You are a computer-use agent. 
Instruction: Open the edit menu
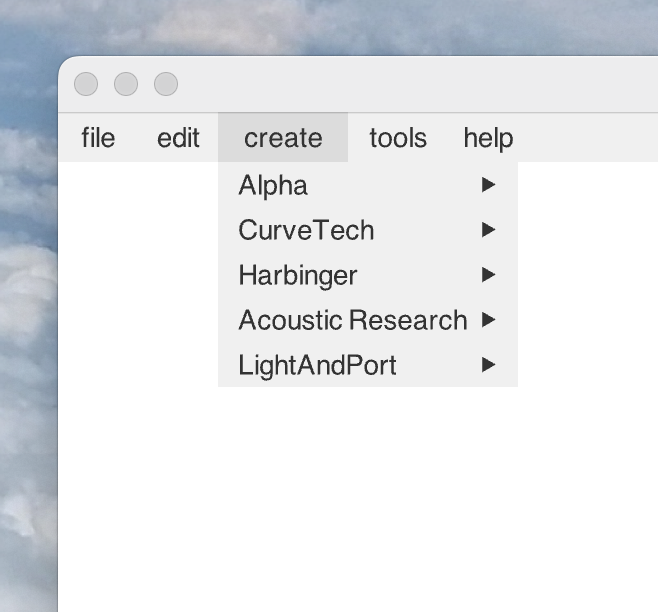178,138
